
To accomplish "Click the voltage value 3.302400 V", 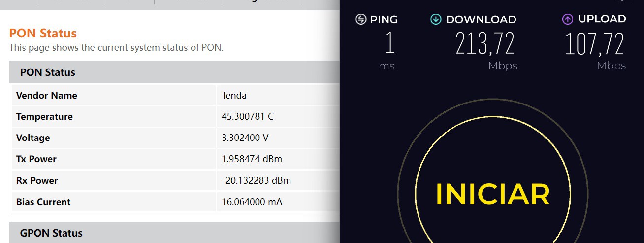I will point(245,138).
